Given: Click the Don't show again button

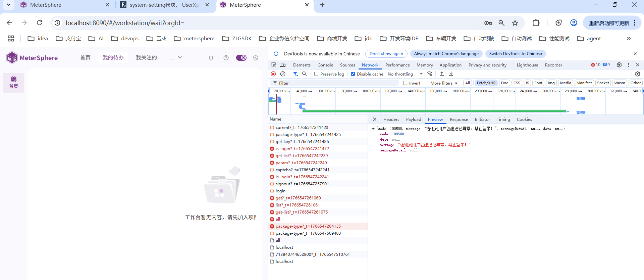Looking at the screenshot, I should coord(386,54).
